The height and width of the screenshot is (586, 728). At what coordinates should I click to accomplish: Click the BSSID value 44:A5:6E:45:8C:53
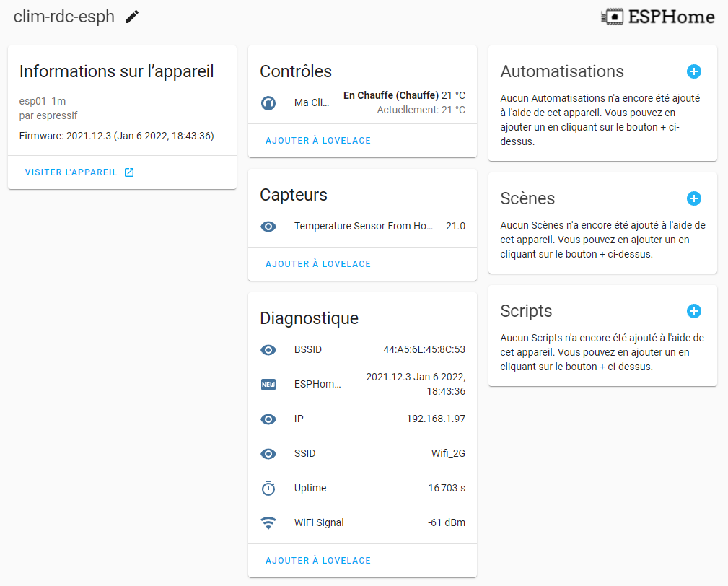point(424,349)
